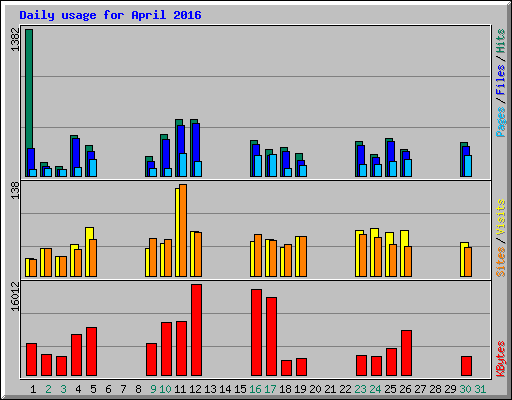
Task: Pick day label 21 on the axis
Action: [x=330, y=389]
